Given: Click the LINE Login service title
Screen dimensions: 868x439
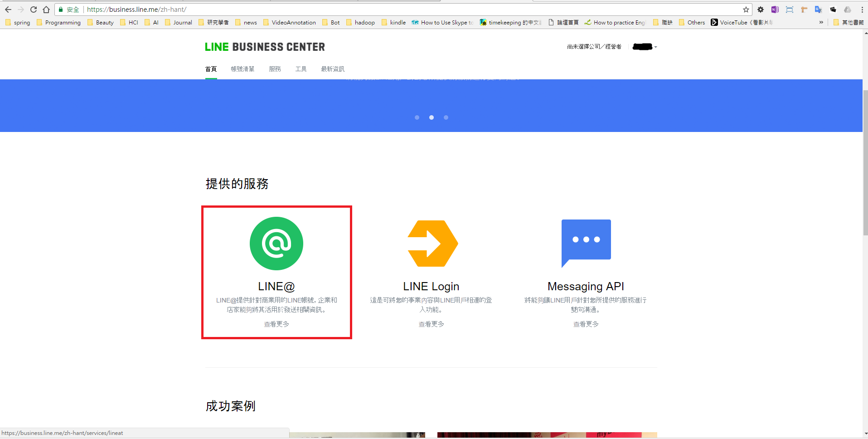Looking at the screenshot, I should pos(431,286).
